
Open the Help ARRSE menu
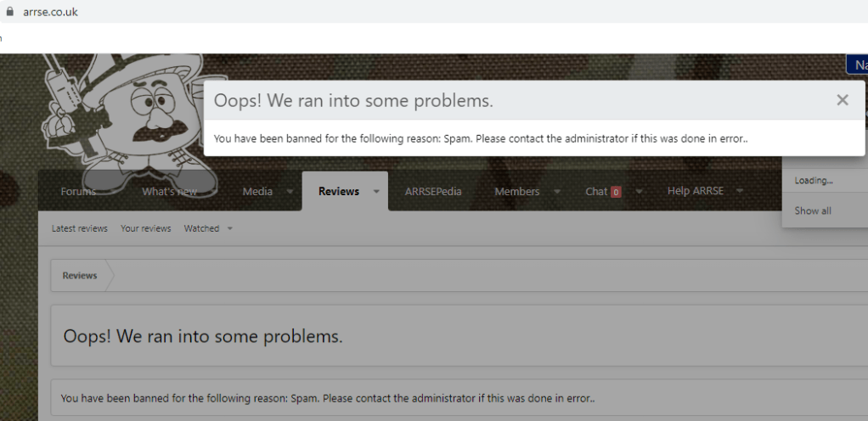tap(695, 191)
